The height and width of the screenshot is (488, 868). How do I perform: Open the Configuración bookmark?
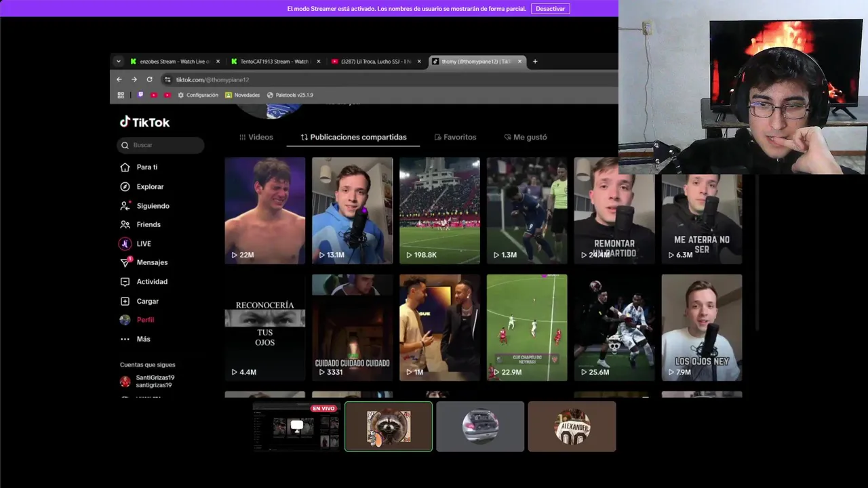click(197, 95)
